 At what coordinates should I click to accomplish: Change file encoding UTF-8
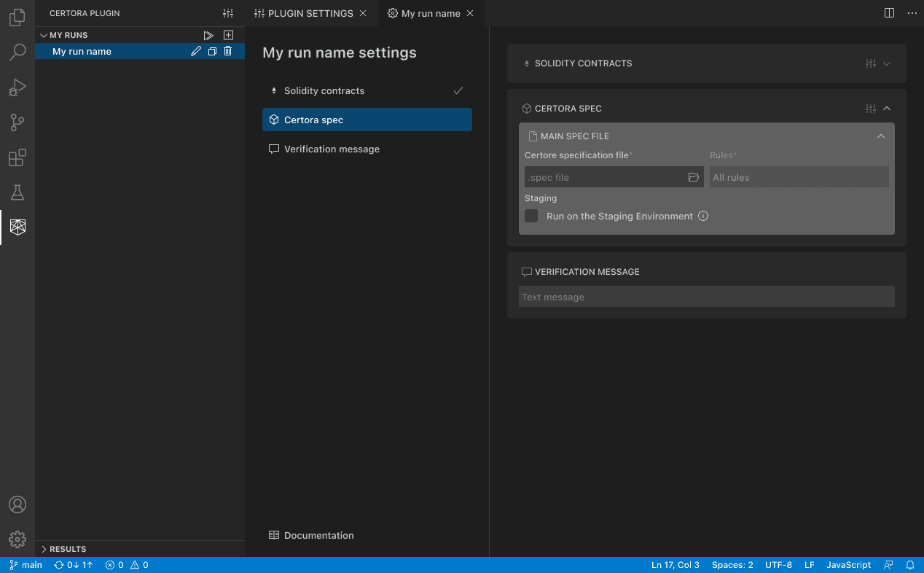tap(778, 565)
